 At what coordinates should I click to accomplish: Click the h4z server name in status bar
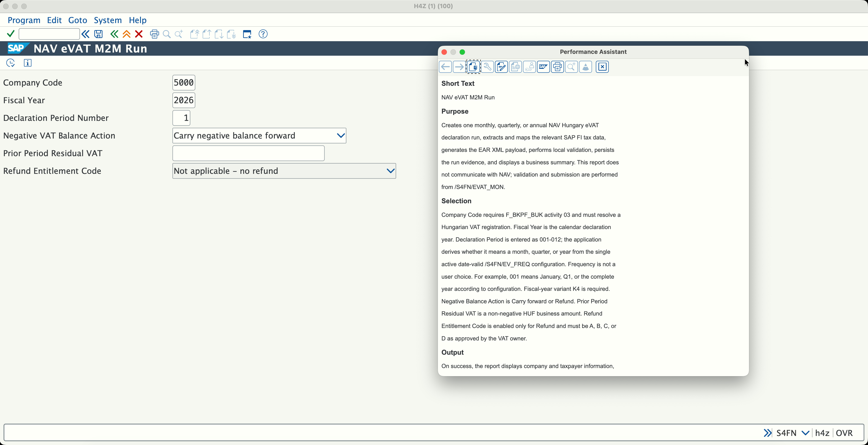[x=822, y=433]
